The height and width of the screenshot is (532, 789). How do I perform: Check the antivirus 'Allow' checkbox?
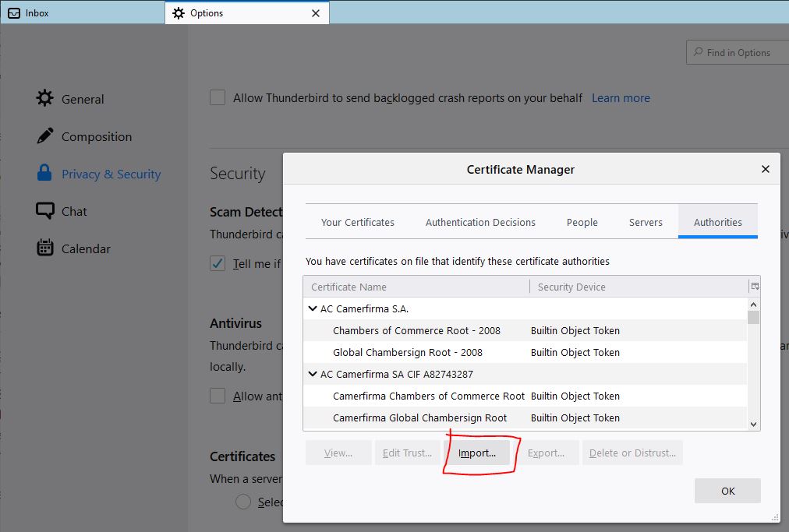[x=218, y=396]
